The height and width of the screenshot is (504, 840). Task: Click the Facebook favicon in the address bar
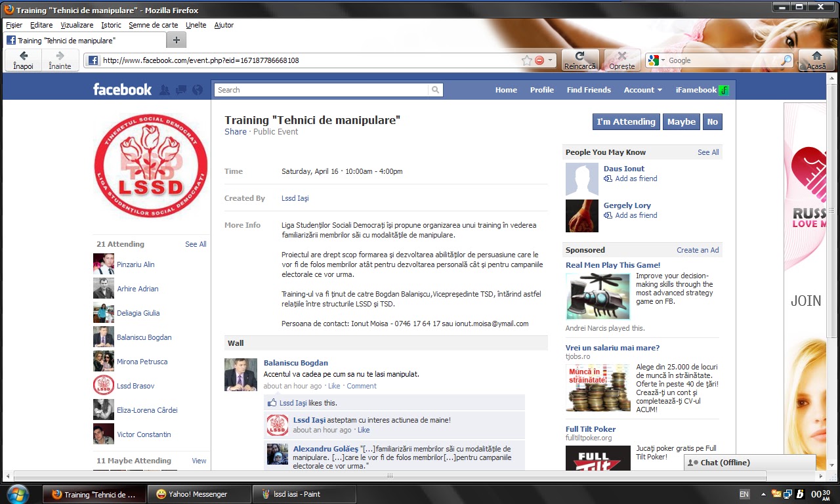coord(93,60)
